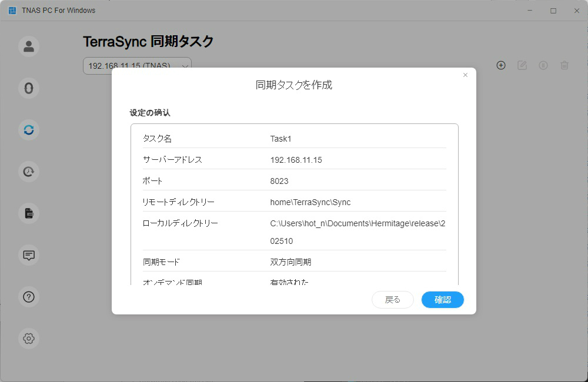The image size is (588, 382).
Task: Open the user account sidebar icon
Action: tap(29, 46)
